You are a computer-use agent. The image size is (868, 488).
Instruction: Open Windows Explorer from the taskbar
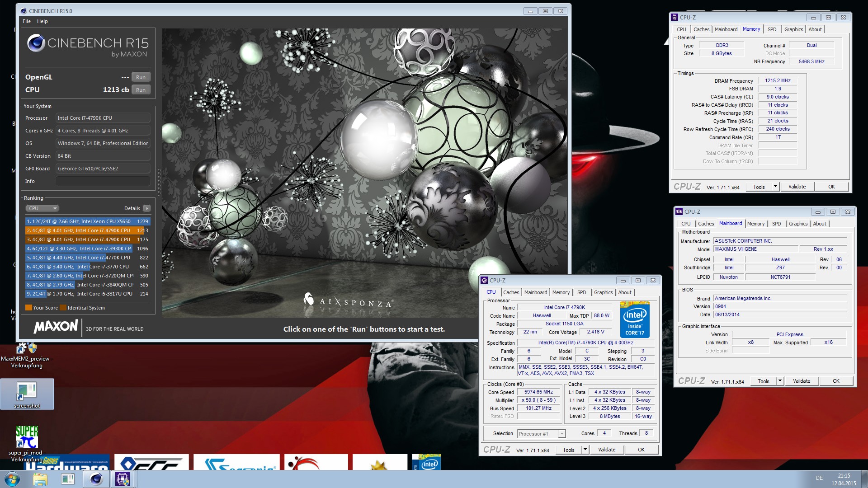click(40, 479)
